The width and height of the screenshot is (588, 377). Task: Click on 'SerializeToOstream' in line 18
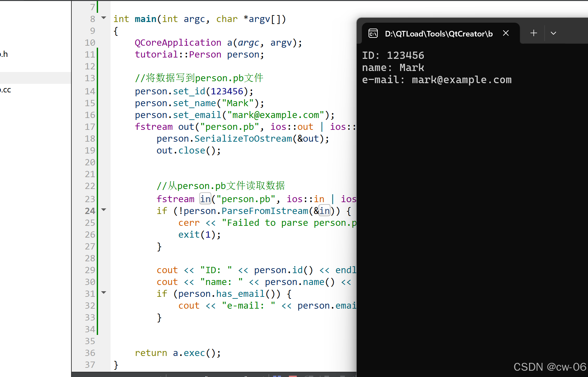coord(243,139)
